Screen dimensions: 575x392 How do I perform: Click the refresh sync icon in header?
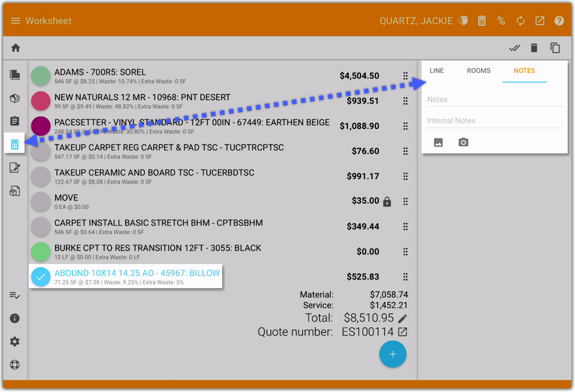(x=520, y=21)
